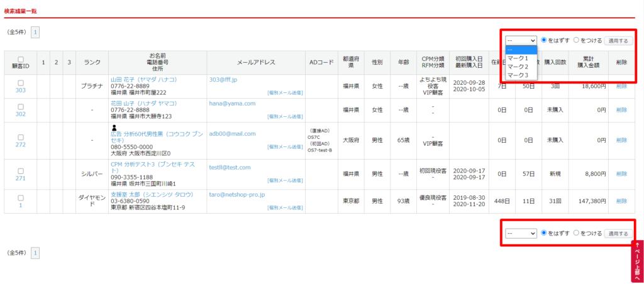
Task: Check the select-all checkbox in 顧客ID header
Action: (20, 59)
